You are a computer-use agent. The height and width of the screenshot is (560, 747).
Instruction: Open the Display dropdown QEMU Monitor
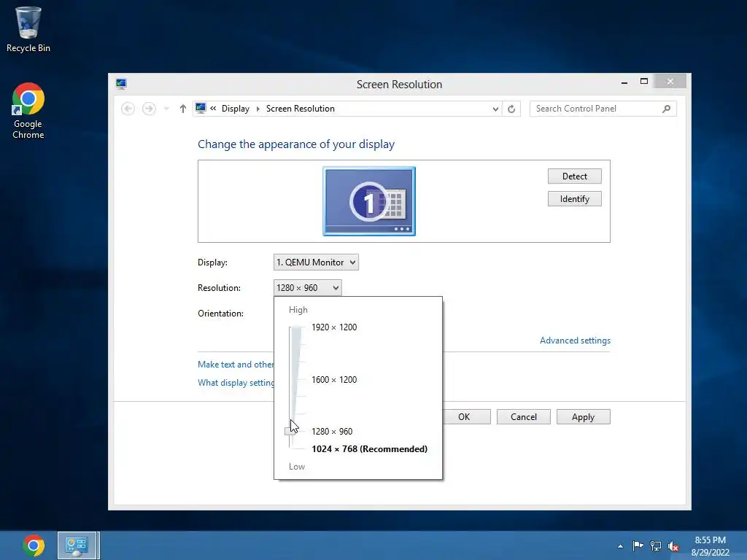point(316,262)
